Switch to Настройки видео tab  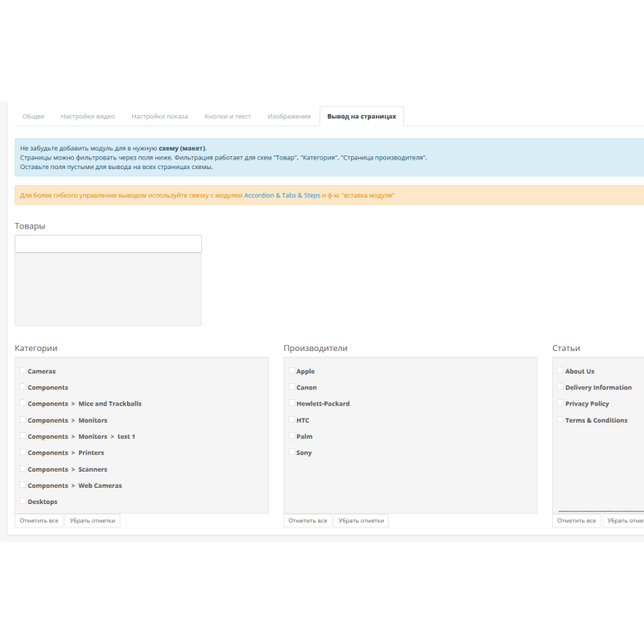[88, 116]
